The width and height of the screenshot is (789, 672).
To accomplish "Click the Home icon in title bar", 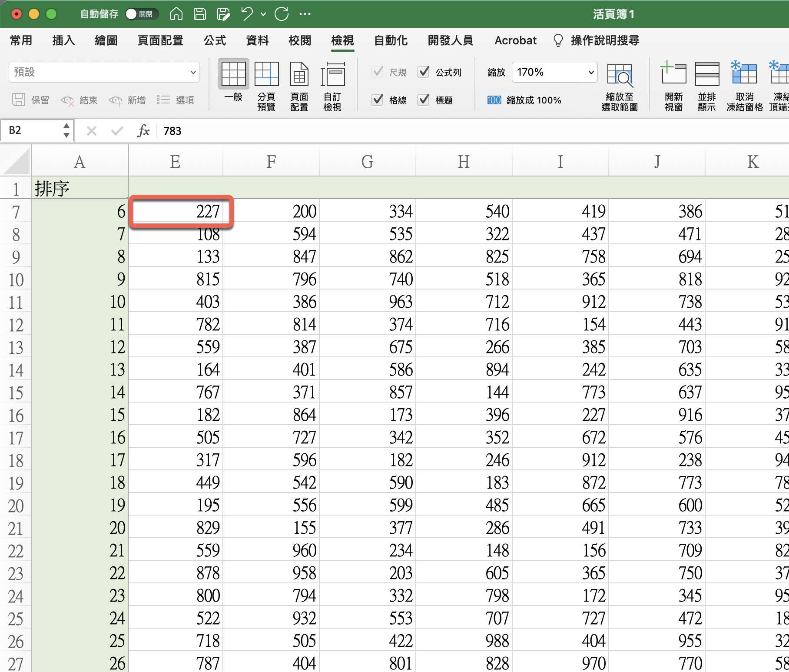I will click(176, 14).
